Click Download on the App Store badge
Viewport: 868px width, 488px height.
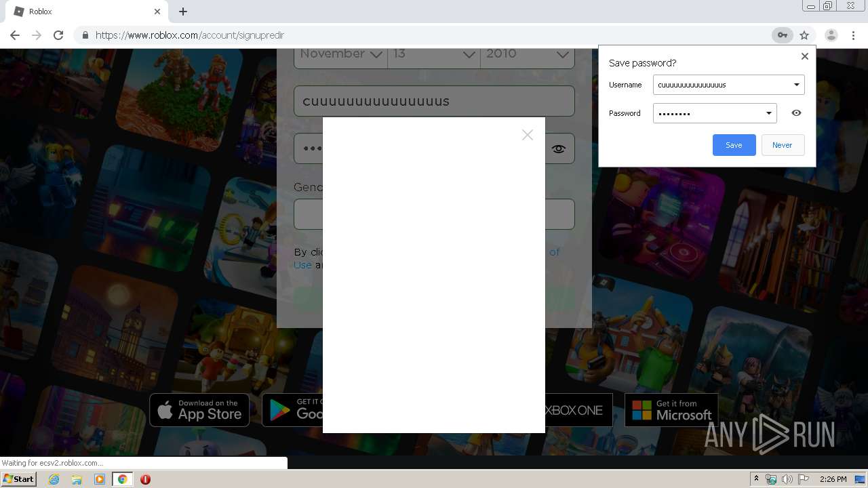click(199, 410)
